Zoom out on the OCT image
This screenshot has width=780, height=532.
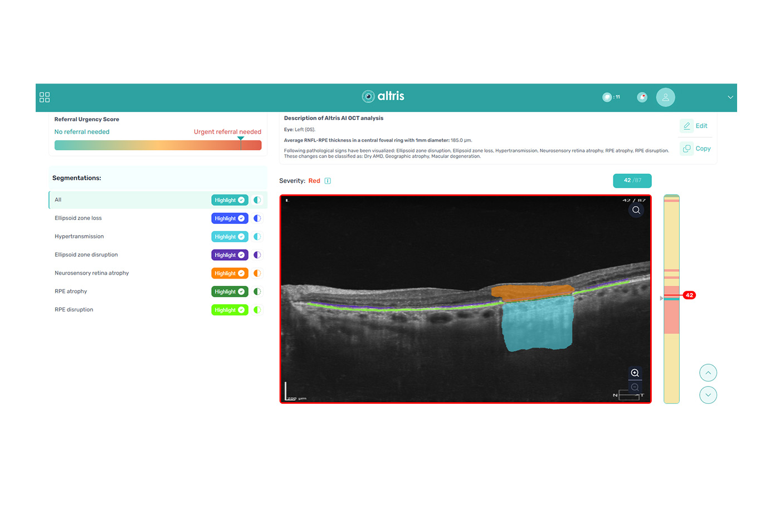pyautogui.click(x=635, y=387)
